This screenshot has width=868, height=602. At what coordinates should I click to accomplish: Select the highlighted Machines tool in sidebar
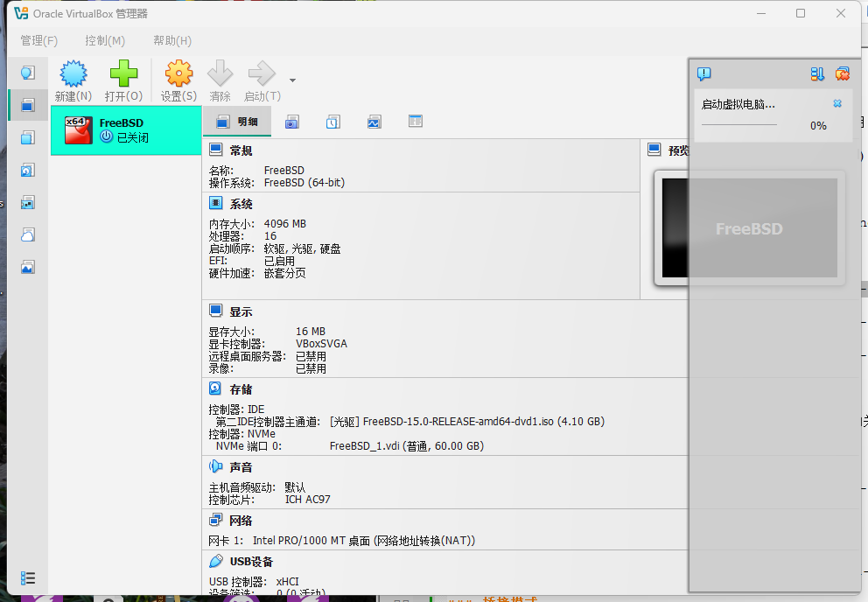click(x=28, y=105)
